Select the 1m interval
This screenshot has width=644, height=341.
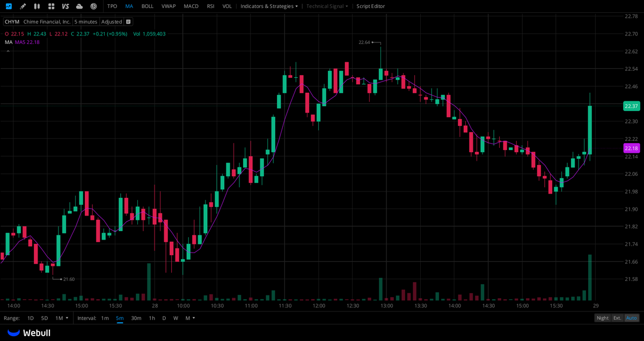[x=105, y=318]
